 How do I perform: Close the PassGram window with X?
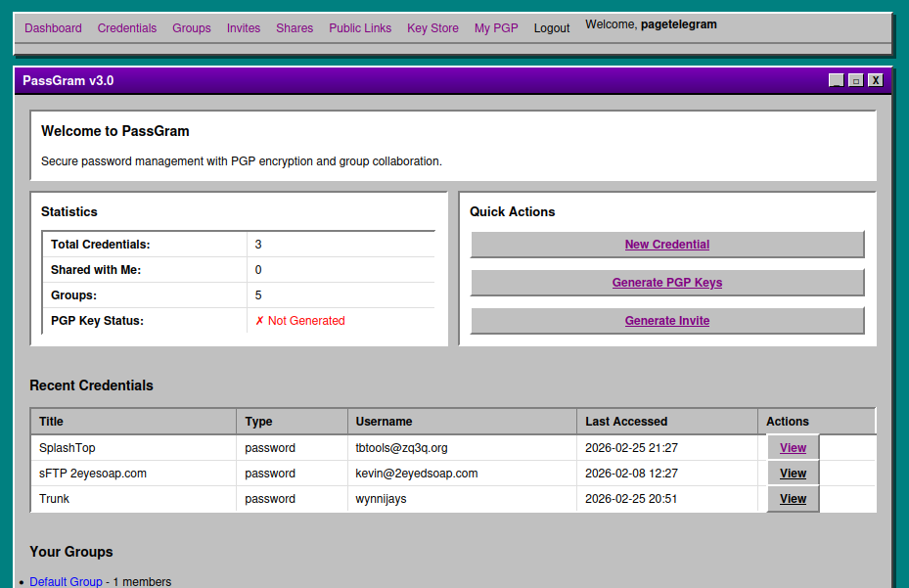click(x=875, y=80)
